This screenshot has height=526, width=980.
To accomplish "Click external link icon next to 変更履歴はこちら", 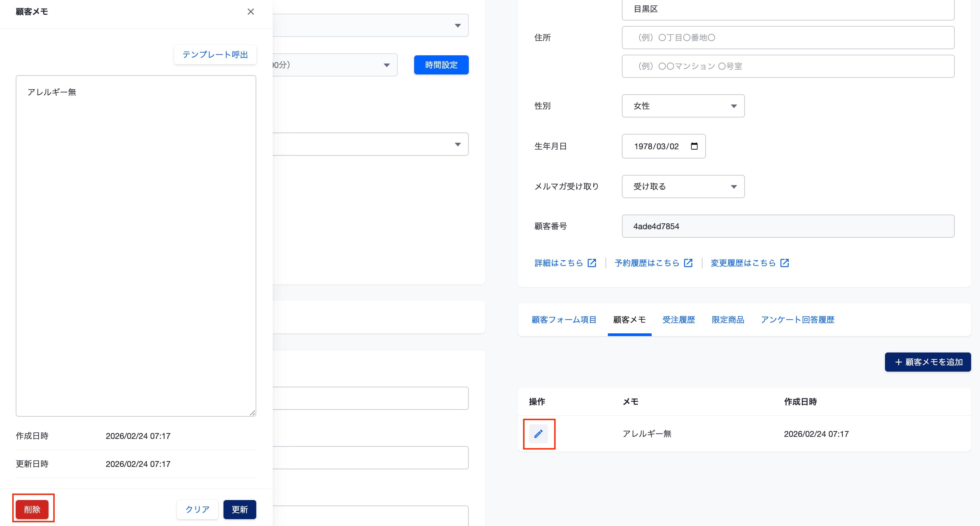I will point(784,263).
